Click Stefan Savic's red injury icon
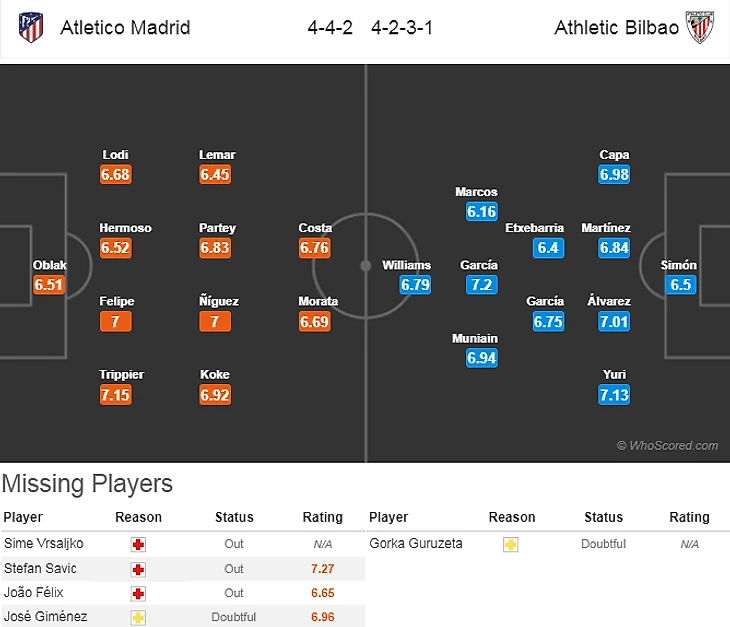This screenshot has width=730, height=627. tap(138, 569)
